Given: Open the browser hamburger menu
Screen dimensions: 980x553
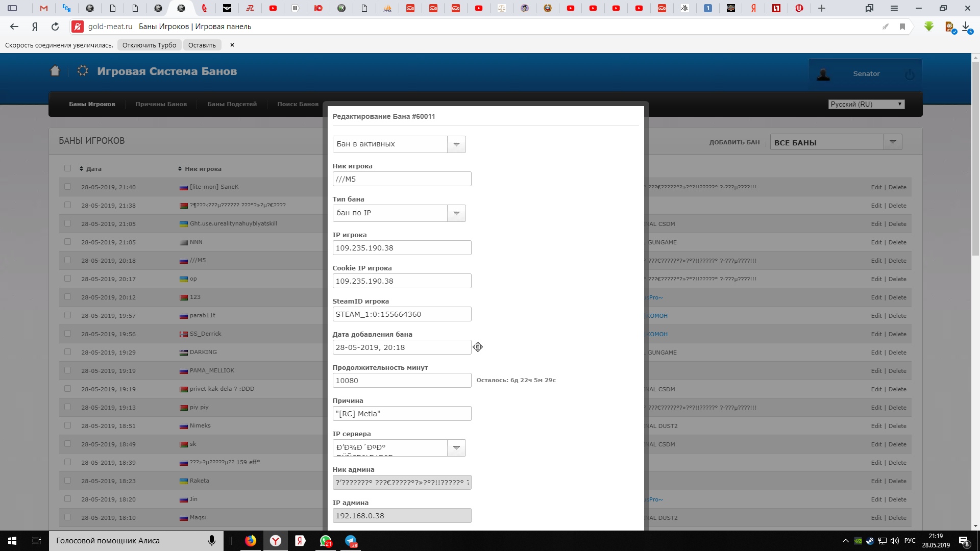Looking at the screenshot, I should 894,8.
